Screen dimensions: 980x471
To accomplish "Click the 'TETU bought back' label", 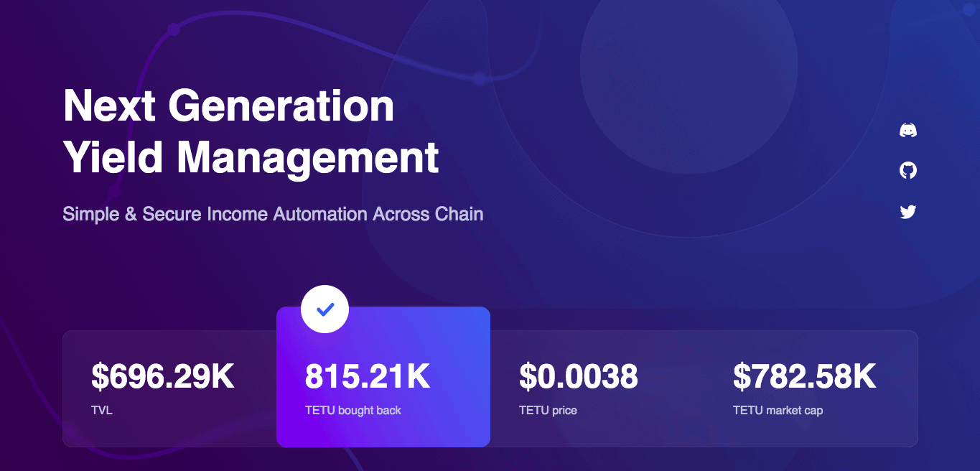I will coord(353,411).
